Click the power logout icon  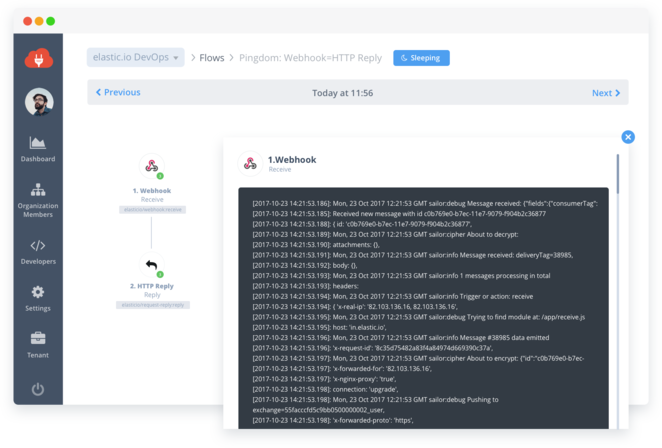click(38, 389)
